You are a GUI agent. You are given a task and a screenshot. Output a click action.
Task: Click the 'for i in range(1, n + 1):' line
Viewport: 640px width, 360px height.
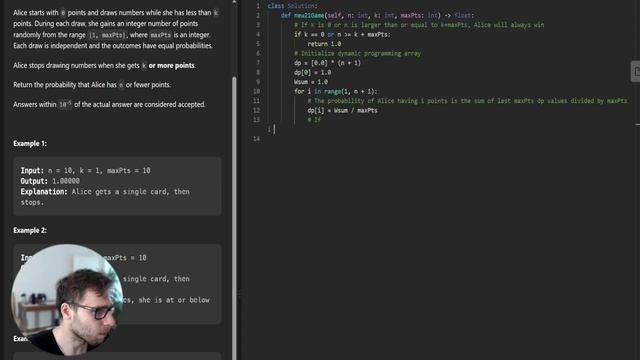click(336, 91)
